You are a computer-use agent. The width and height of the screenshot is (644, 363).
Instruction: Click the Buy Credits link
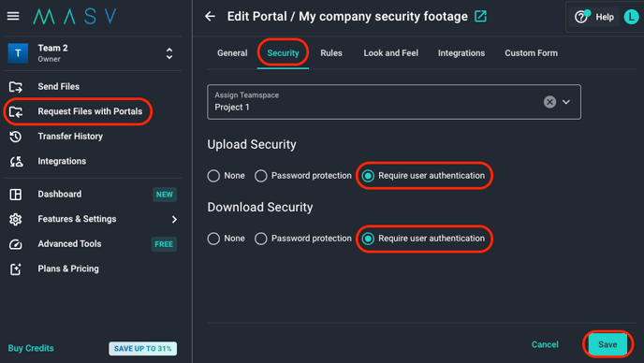[31, 348]
